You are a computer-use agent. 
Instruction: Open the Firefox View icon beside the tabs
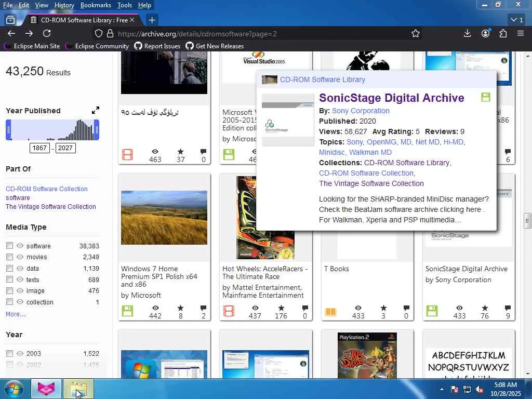(10, 20)
